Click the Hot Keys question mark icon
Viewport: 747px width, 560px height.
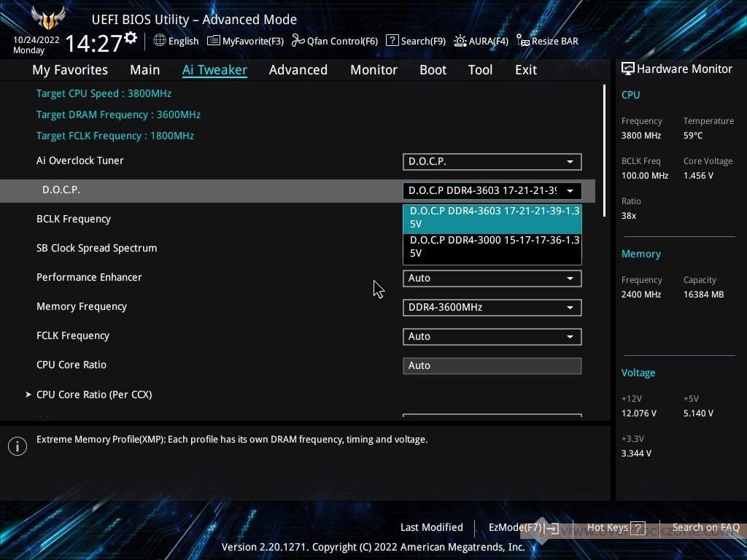coord(637,528)
